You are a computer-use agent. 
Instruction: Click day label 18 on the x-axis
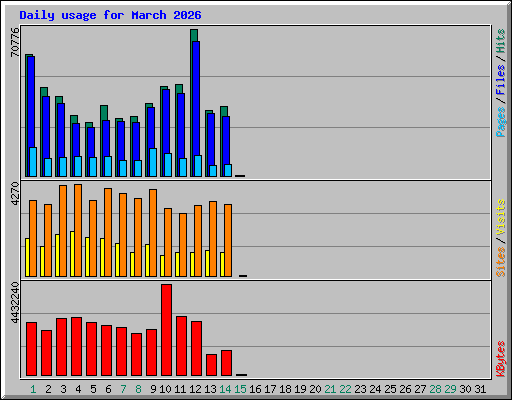285,389
